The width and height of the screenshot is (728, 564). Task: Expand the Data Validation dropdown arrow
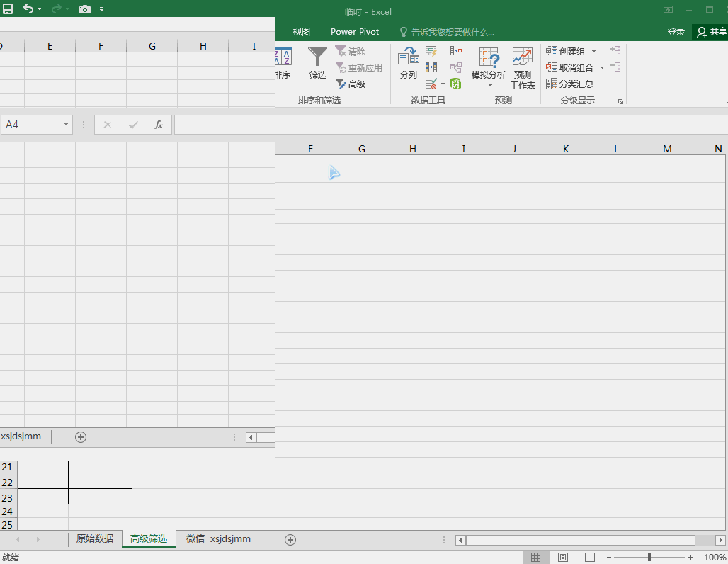(x=443, y=84)
